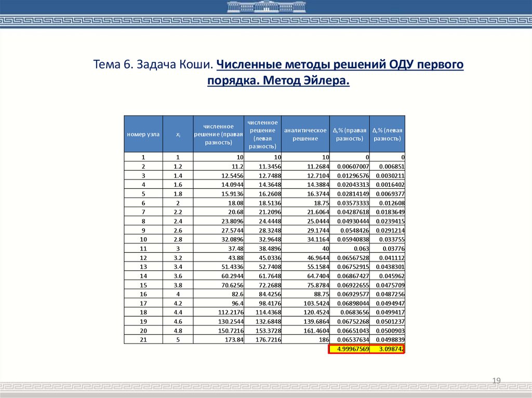This screenshot has width=532, height=398.
Task: Select the yellow highlighted cell 4.99967569
Action: tap(349, 349)
